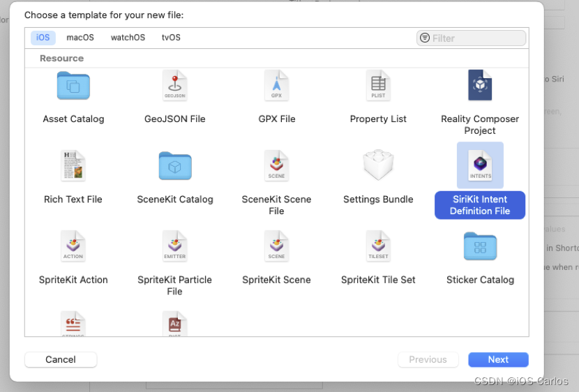The image size is (579, 392).
Task: Select the Rich Text File icon
Action: tap(73, 166)
